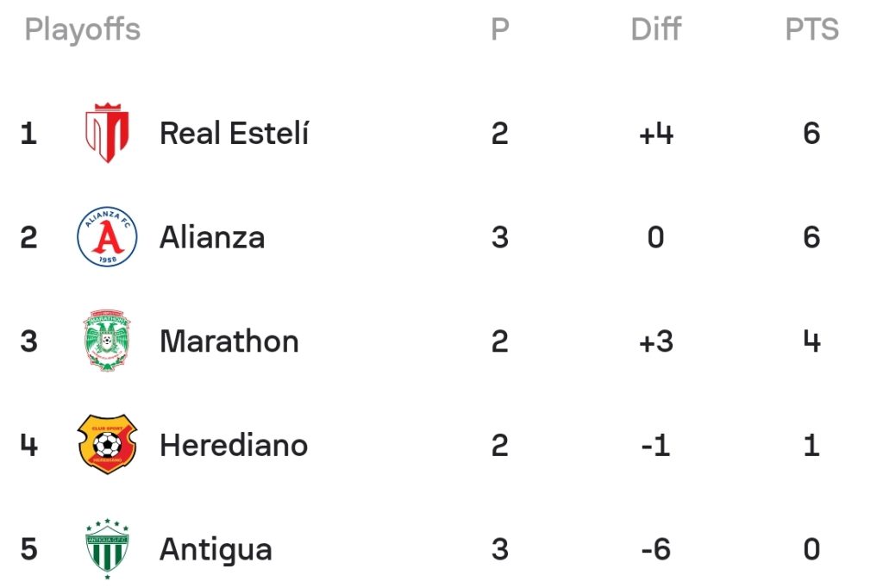Select the Herediano team name
The height and width of the screenshot is (588, 883).
coord(234,445)
